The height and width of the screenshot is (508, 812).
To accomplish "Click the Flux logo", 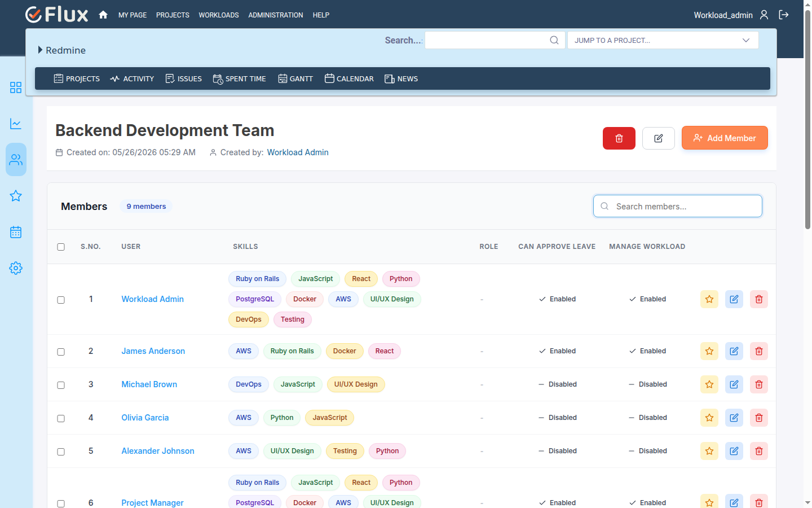I will (57, 15).
